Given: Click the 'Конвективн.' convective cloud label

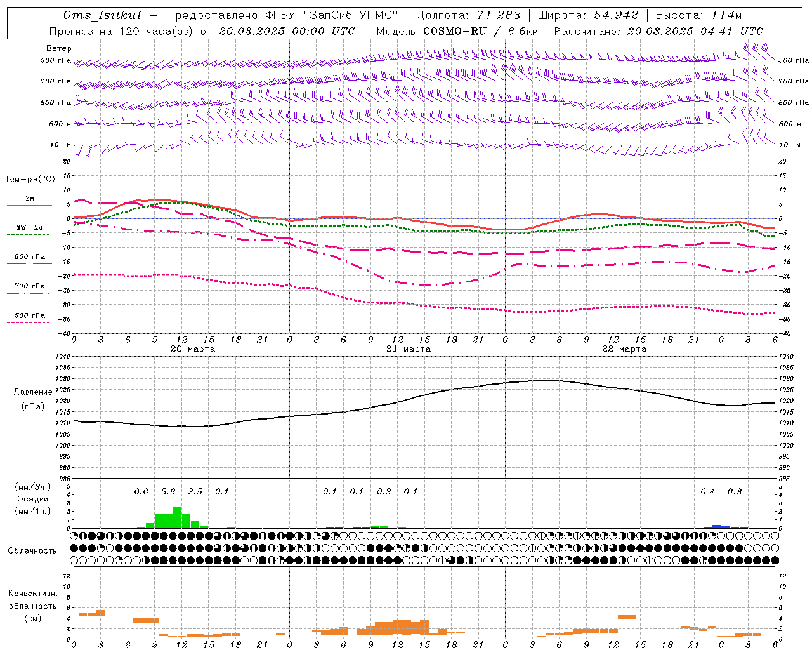Looking at the screenshot, I should click(x=32, y=594).
